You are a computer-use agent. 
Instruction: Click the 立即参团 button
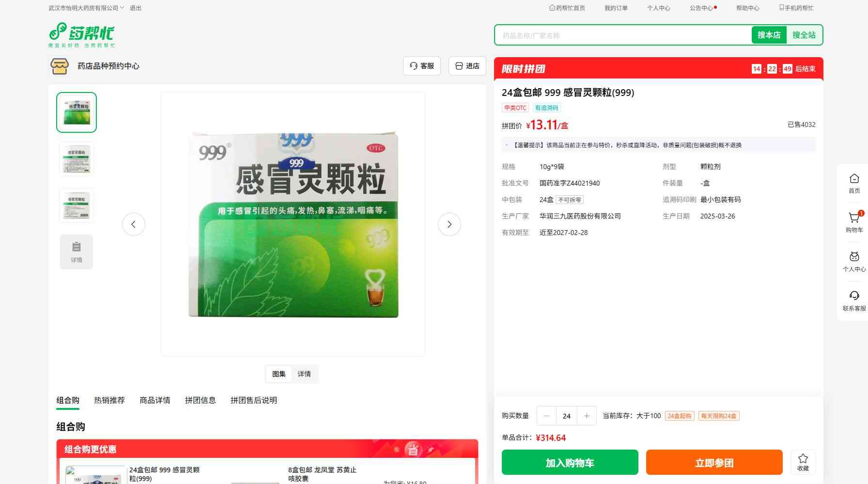[x=714, y=462]
